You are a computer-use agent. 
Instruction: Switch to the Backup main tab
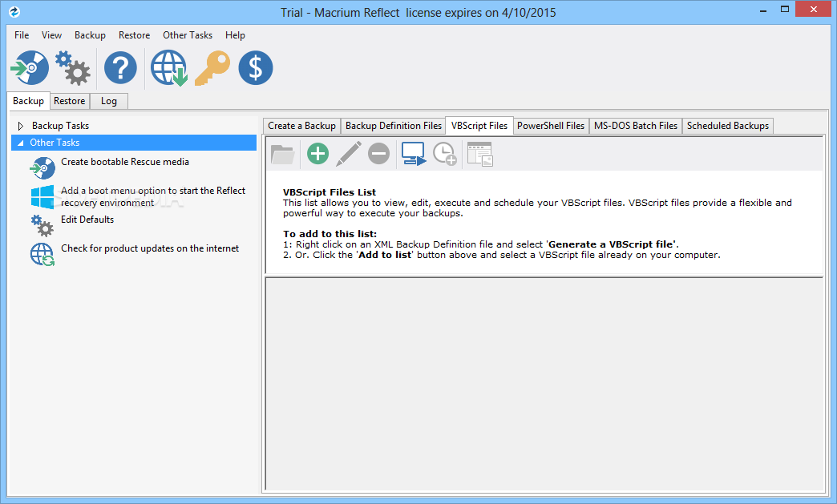click(28, 101)
